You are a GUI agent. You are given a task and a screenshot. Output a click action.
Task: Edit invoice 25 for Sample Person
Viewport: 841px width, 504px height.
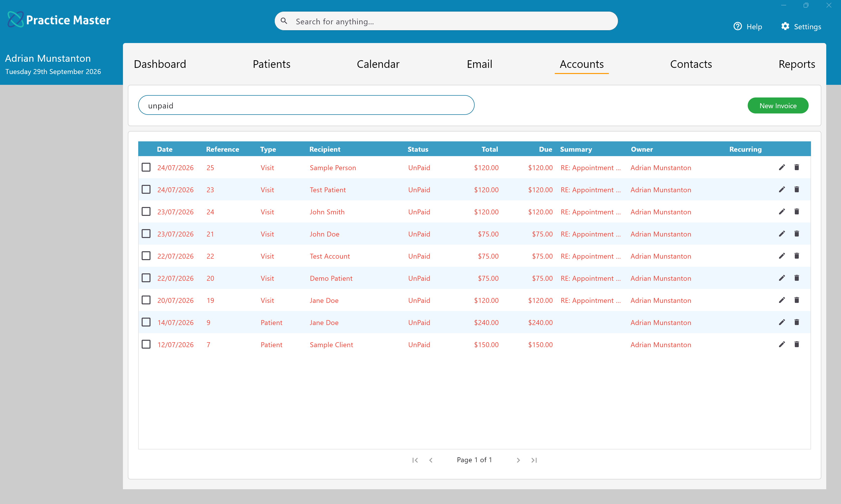coord(782,167)
